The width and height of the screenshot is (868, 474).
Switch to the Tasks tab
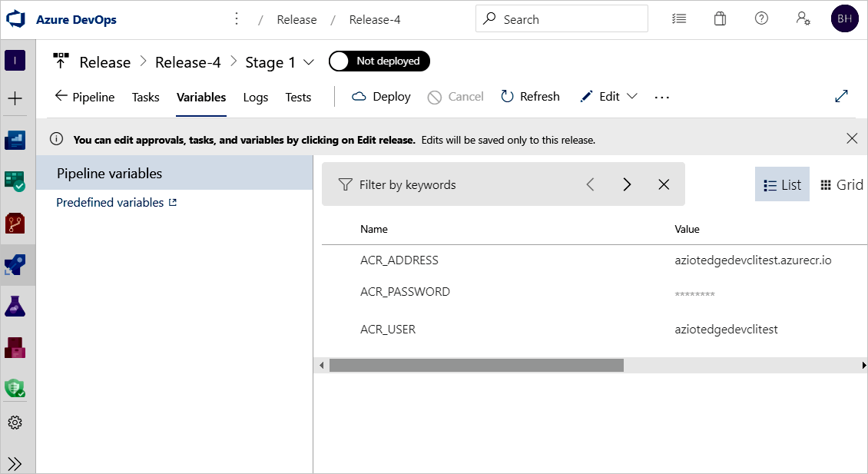(x=145, y=96)
